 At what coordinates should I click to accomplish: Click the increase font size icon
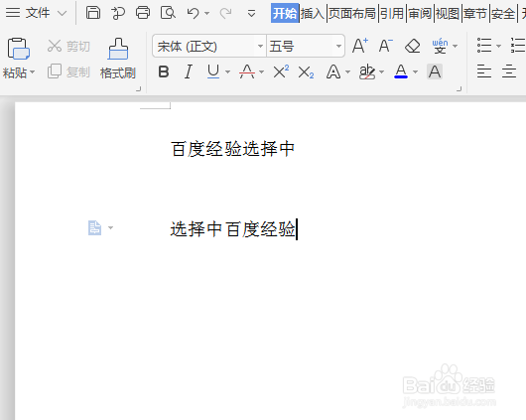click(360, 46)
